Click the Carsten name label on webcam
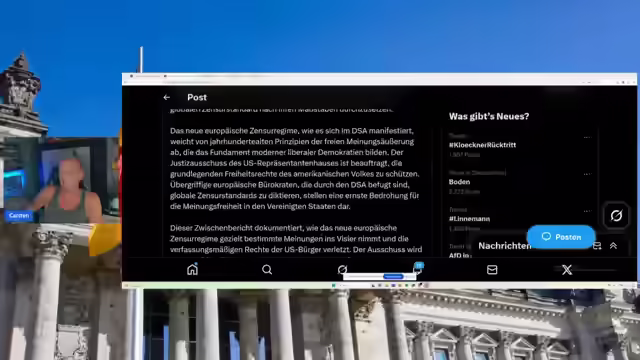The image size is (640, 360). point(19,216)
